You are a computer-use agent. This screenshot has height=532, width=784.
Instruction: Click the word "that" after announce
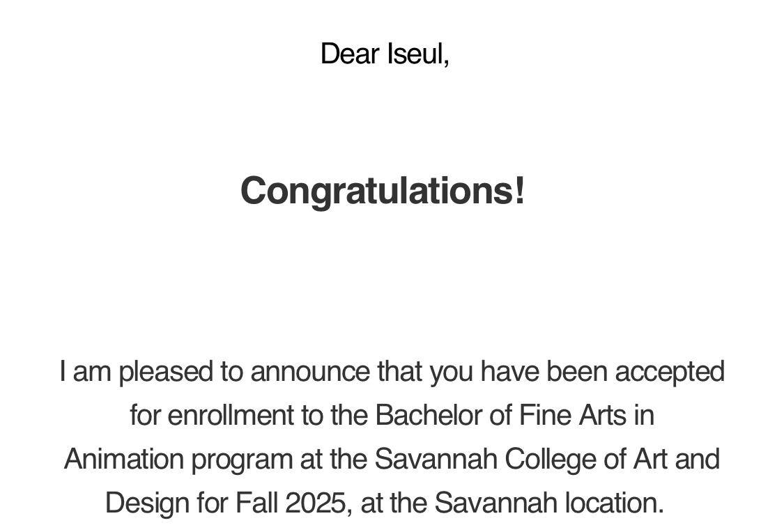click(399, 372)
